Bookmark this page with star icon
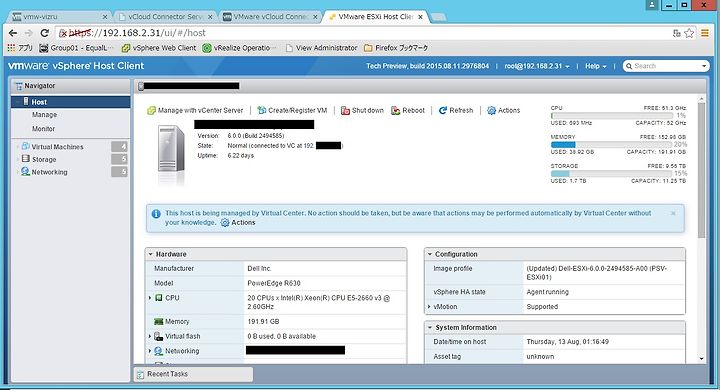 click(689, 33)
